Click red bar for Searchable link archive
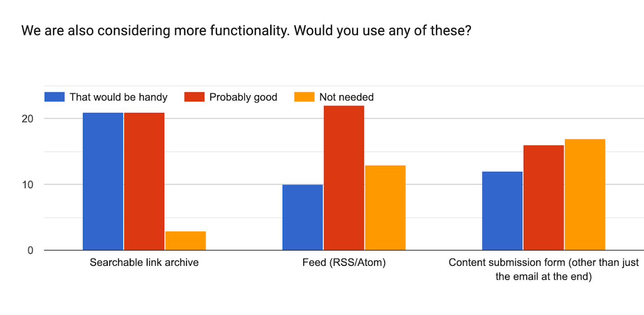 coord(144,181)
